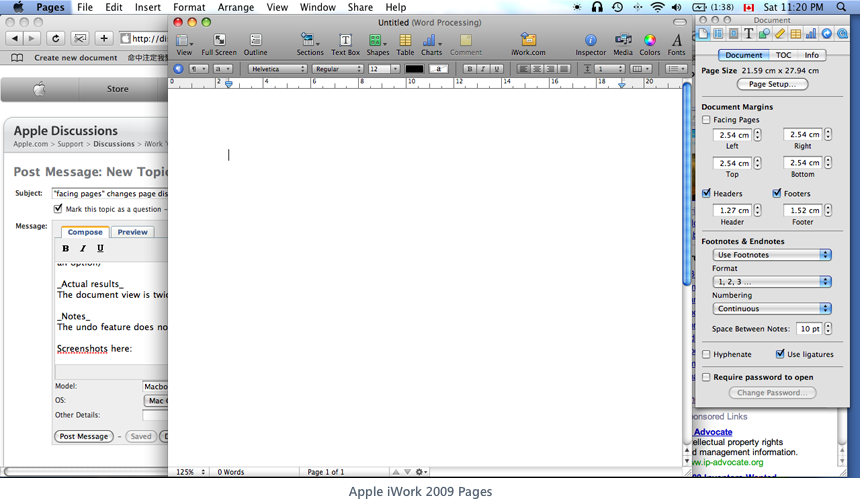
Task: Open the Use Footnotes popup
Action: pyautogui.click(x=772, y=255)
